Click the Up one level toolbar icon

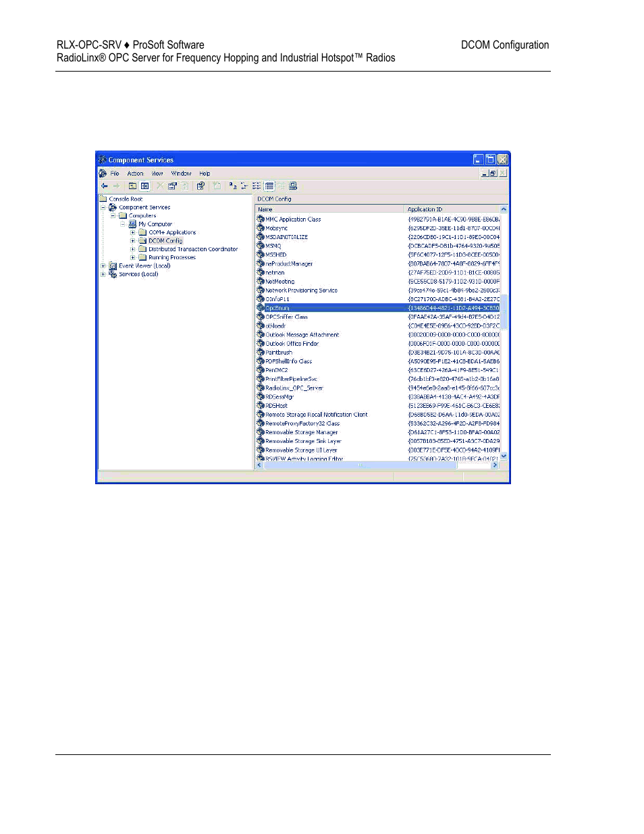tap(133, 186)
